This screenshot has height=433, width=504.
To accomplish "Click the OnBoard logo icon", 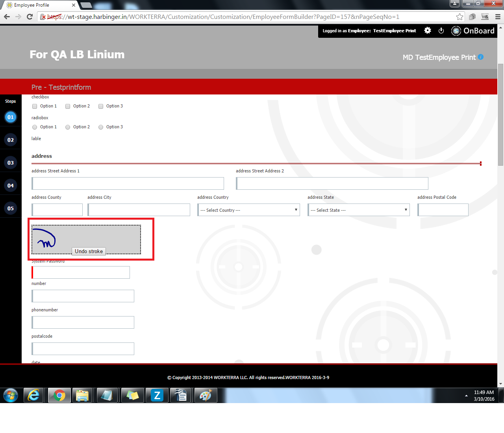I will (x=456, y=31).
